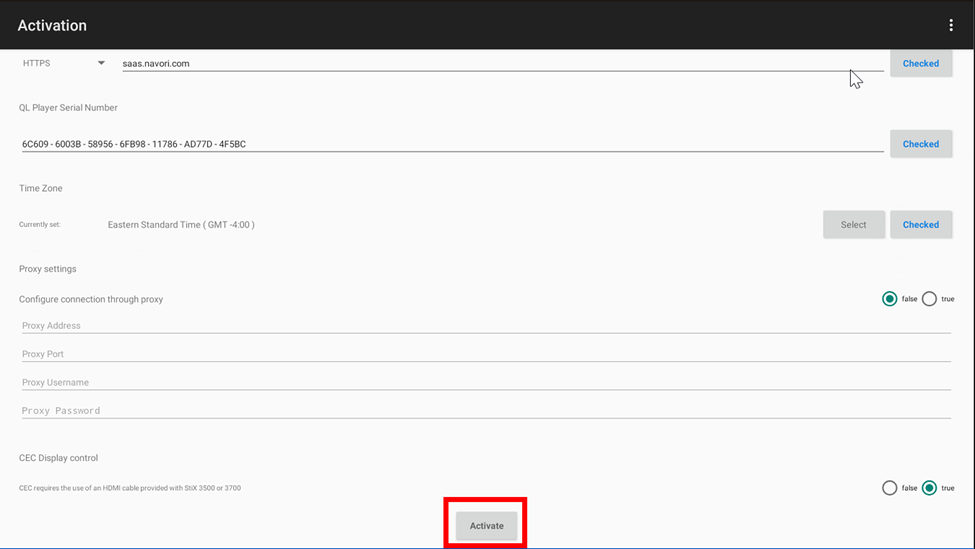Select false for proxy connection
Screen dimensions: 975x549
point(889,299)
